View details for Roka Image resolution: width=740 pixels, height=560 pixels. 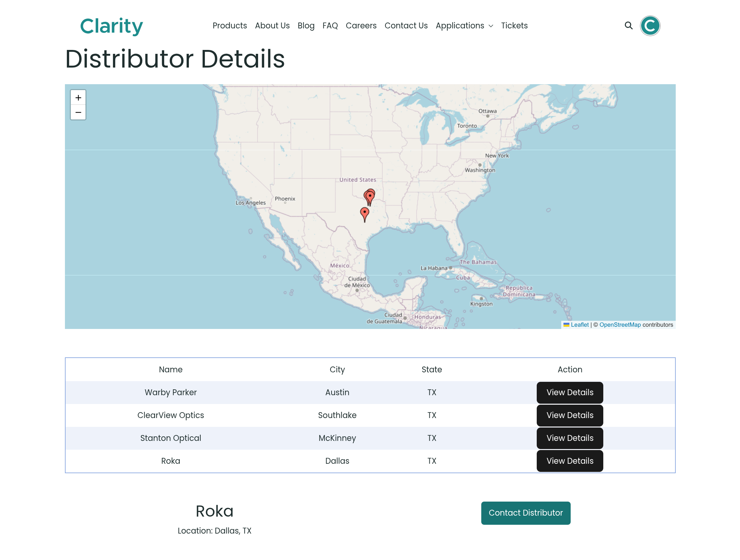pos(569,461)
